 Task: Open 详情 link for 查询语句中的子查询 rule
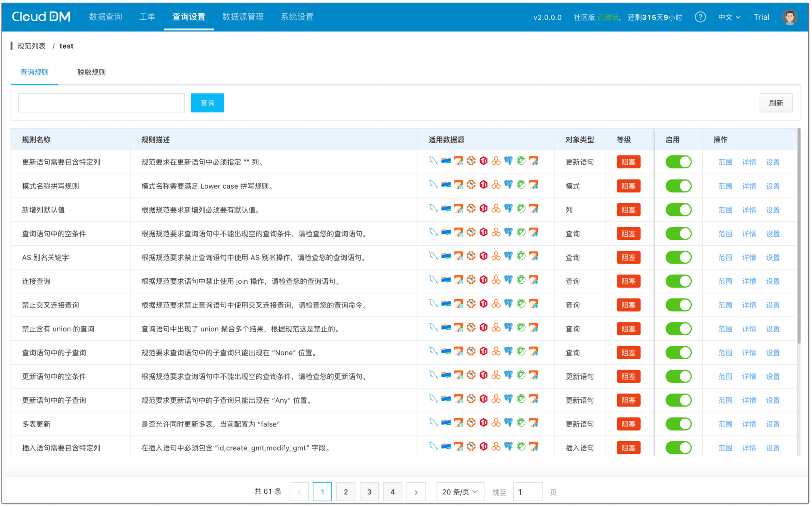(749, 353)
